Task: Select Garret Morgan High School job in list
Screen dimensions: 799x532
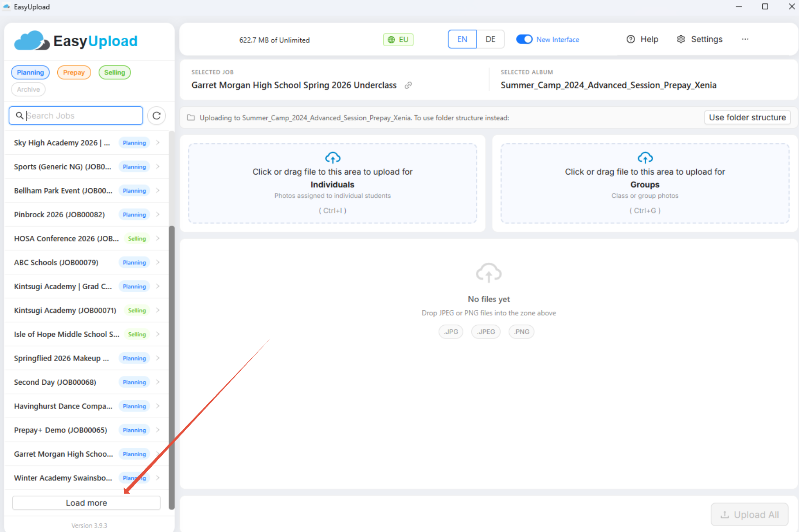Action: tap(86, 454)
